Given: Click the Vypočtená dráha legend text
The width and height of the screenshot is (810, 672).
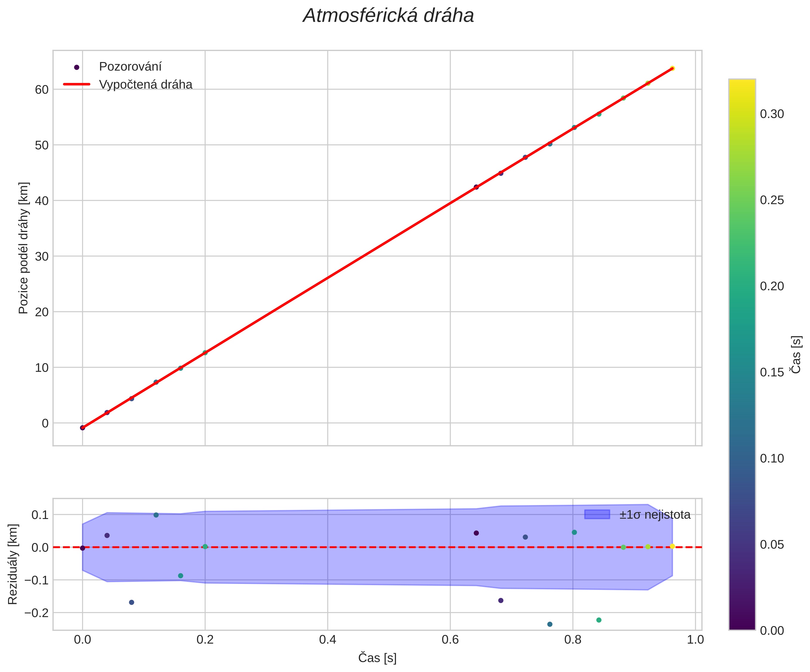Looking at the screenshot, I should 145,84.
